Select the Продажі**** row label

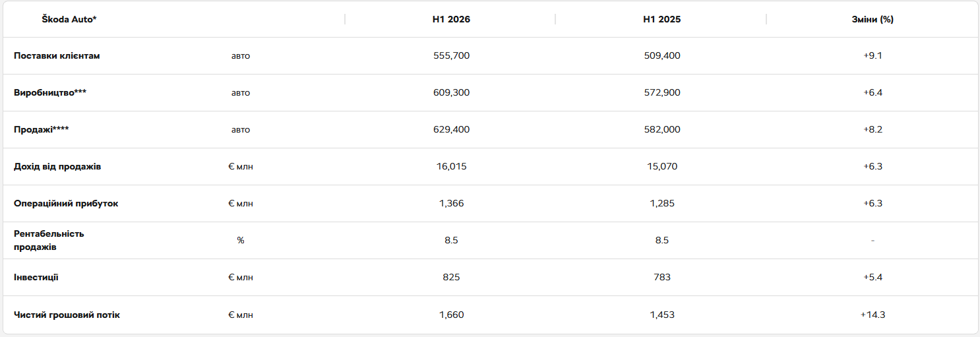click(x=42, y=130)
